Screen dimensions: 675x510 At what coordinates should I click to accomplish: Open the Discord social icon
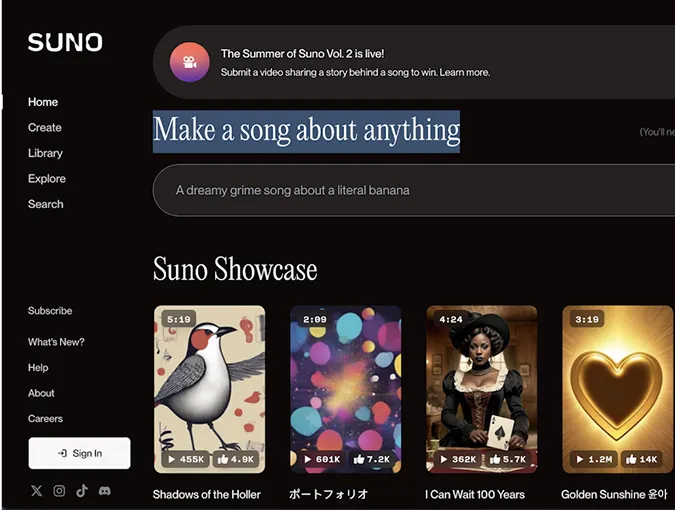coord(105,491)
